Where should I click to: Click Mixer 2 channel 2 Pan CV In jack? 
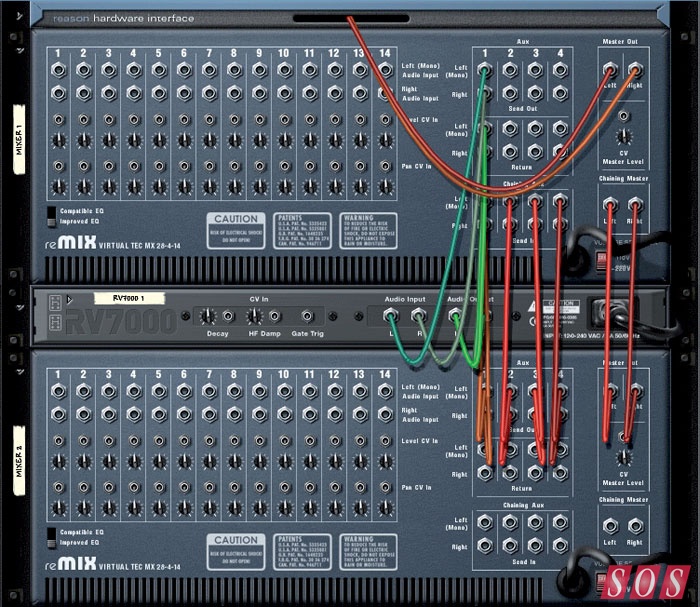click(83, 487)
